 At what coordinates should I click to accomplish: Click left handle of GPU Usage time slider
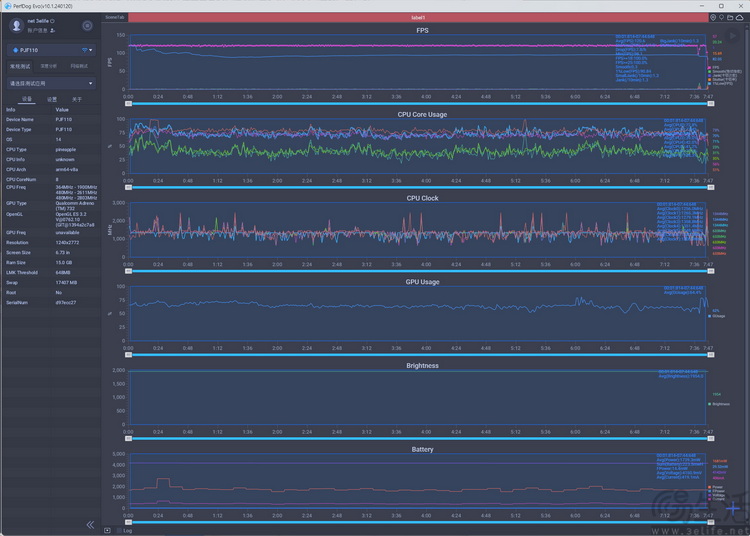128,355
